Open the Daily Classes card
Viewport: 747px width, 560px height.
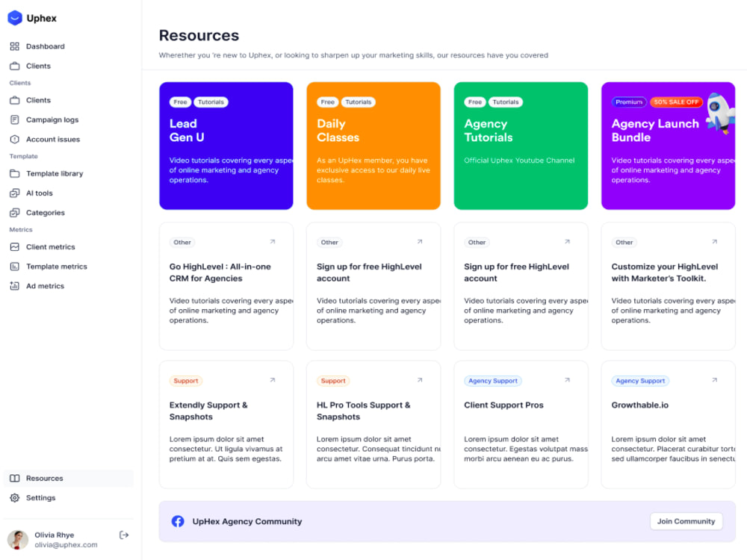373,146
